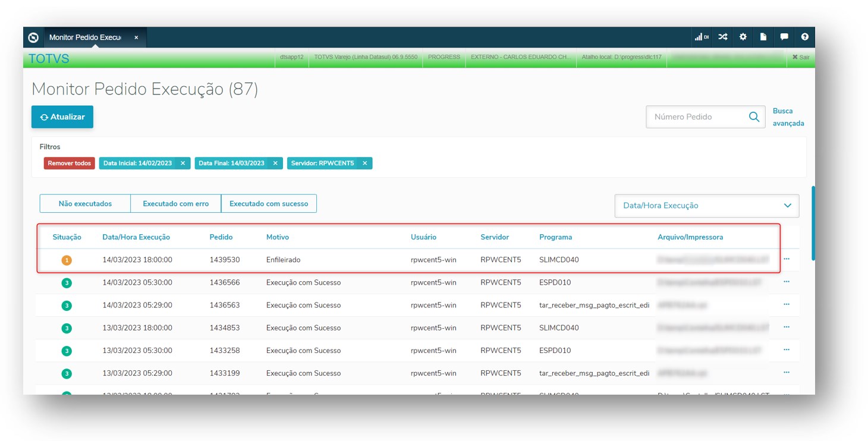The height and width of the screenshot is (441, 868).
Task: Toggle the Não executados filter
Action: click(85, 203)
